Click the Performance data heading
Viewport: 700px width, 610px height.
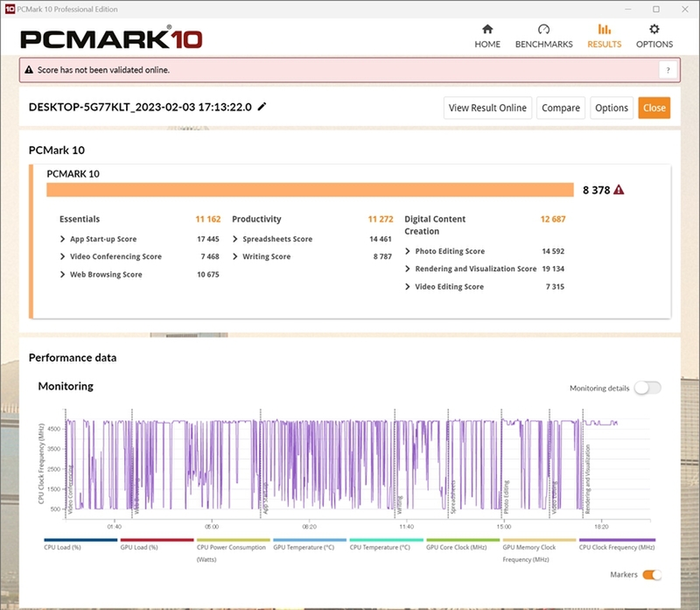73,358
